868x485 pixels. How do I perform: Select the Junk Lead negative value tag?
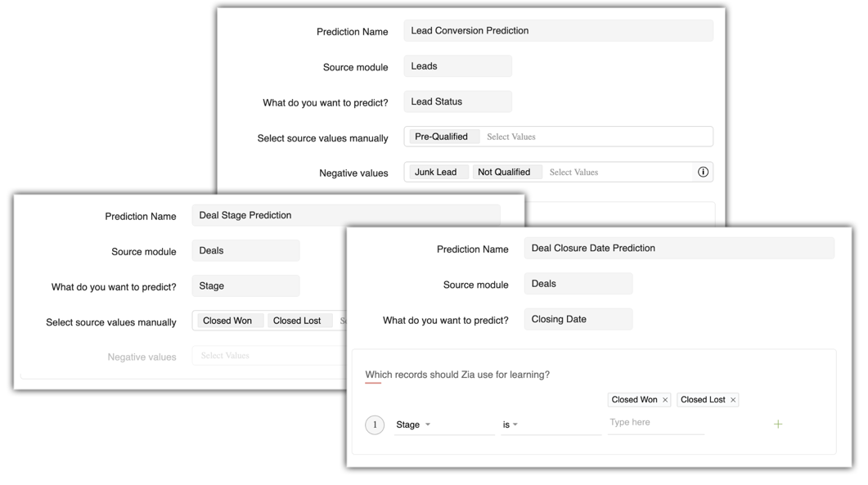tap(436, 172)
